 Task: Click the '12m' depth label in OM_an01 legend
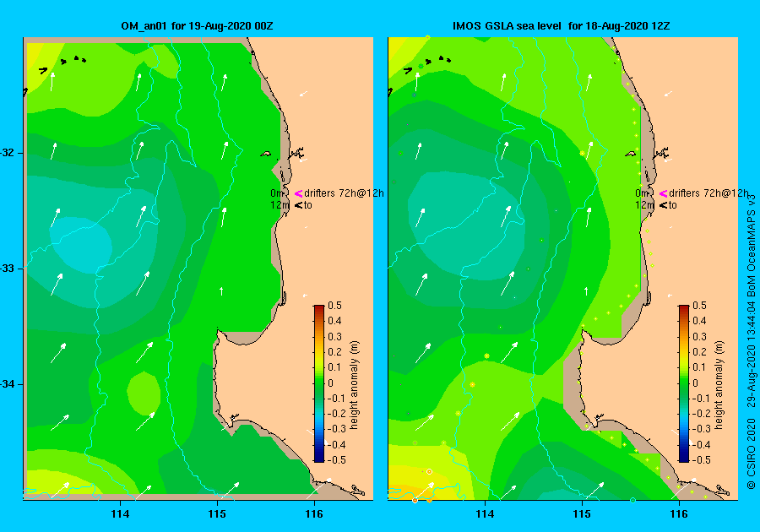point(280,205)
